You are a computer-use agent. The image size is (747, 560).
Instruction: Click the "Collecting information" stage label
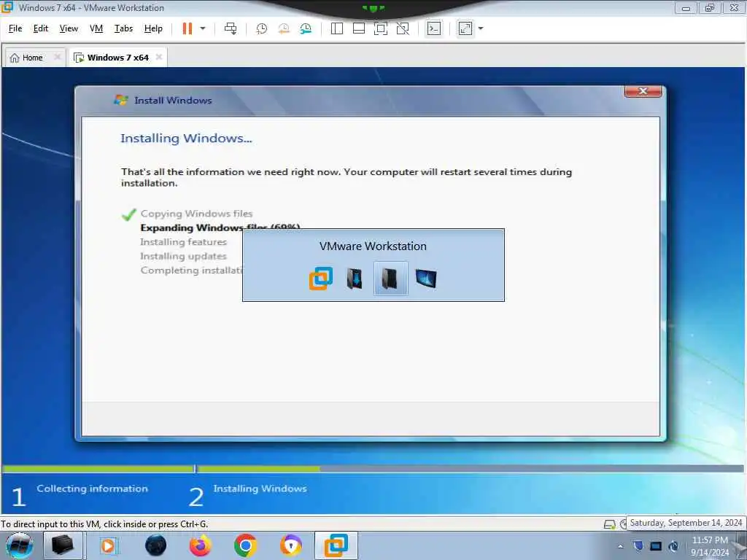tap(93, 489)
